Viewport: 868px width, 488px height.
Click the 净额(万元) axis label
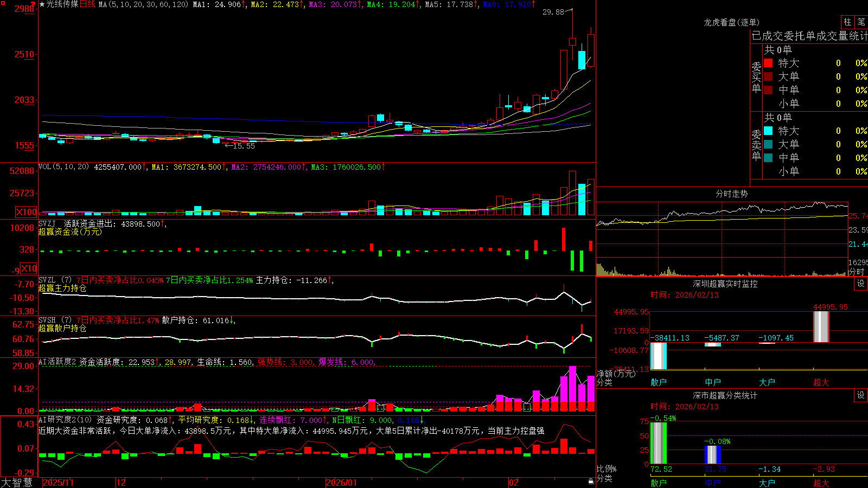pyautogui.click(x=616, y=374)
